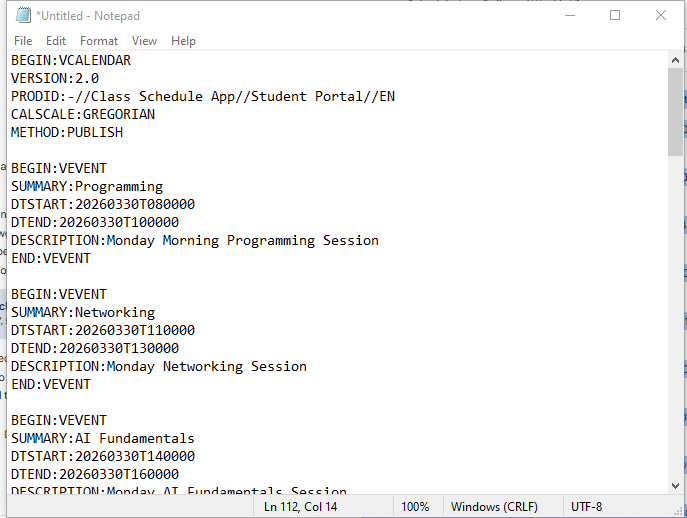The width and height of the screenshot is (687, 518).
Task: Open the View menu
Action: coord(145,41)
